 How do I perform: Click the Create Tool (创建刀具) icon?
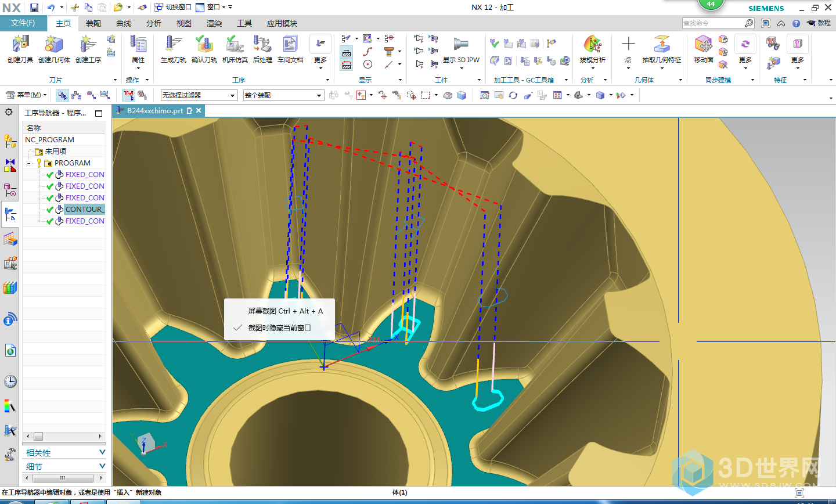pyautogui.click(x=20, y=45)
